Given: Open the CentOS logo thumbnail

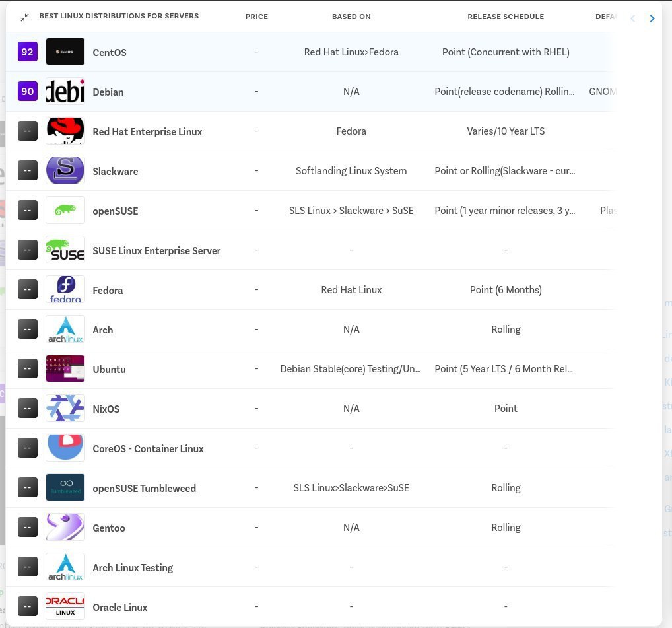Looking at the screenshot, I should (65, 52).
